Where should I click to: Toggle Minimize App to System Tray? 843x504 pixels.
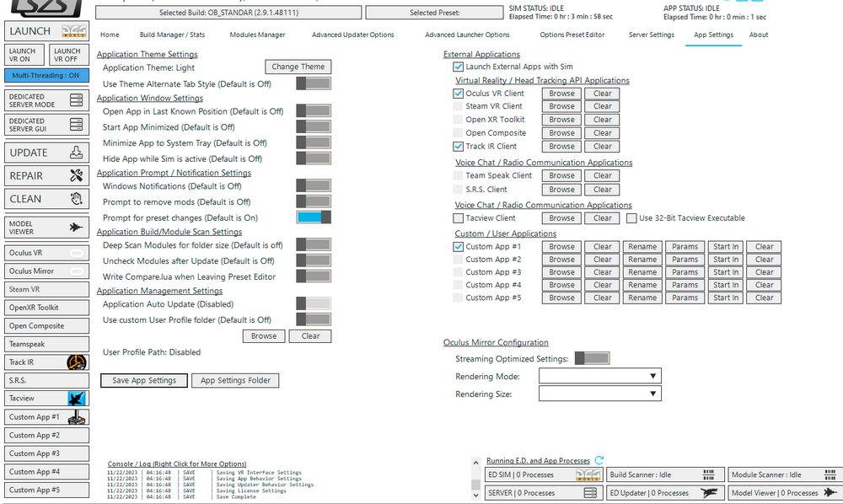point(314,142)
